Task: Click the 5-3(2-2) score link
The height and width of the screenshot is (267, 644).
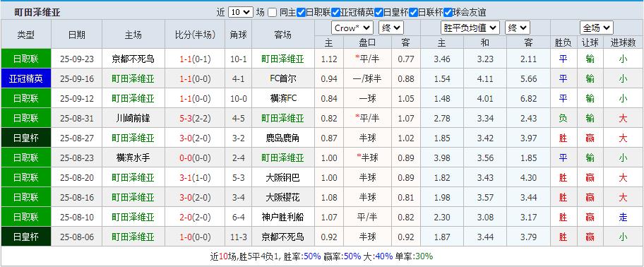Action: 195,118
